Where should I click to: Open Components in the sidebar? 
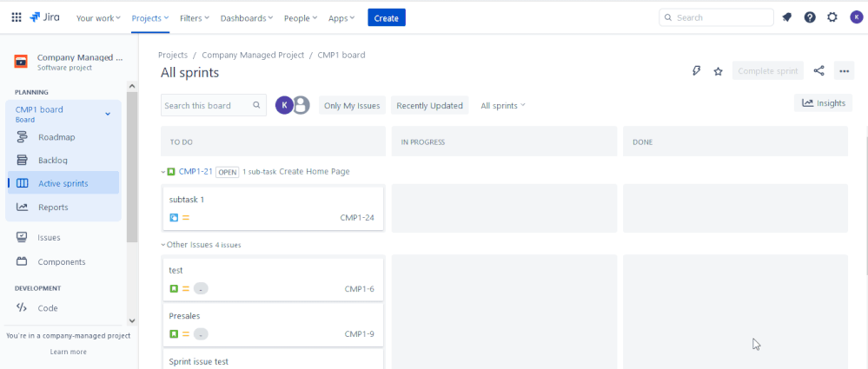63,261
